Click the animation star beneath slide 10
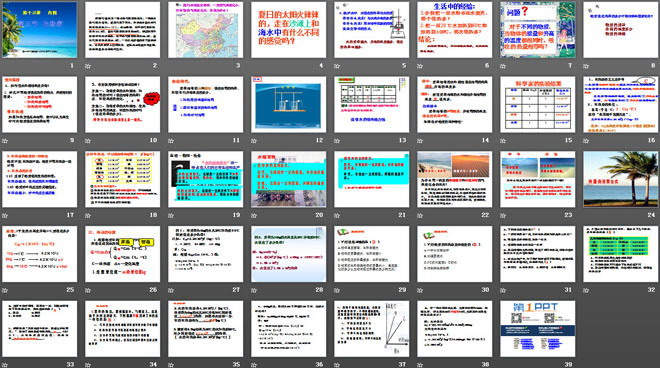The width and height of the screenshot is (660, 368). pos(88,141)
